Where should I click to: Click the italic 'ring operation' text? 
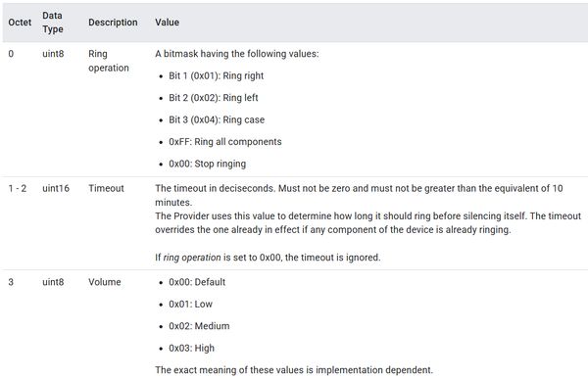point(192,258)
